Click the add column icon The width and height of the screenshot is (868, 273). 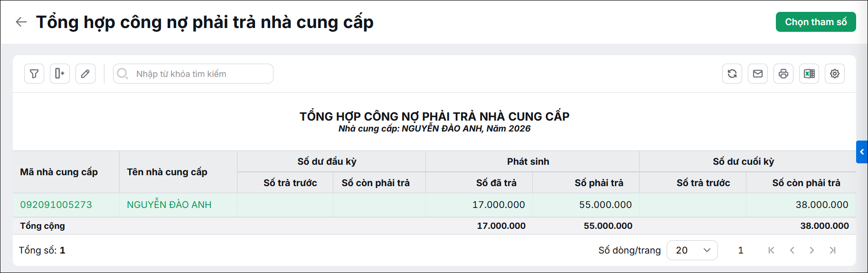tap(60, 74)
